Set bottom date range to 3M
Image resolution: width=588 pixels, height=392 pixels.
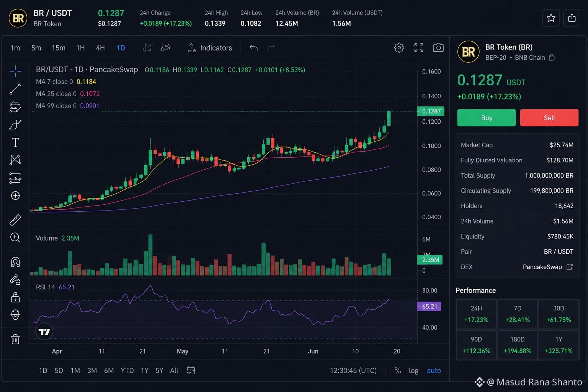92,371
